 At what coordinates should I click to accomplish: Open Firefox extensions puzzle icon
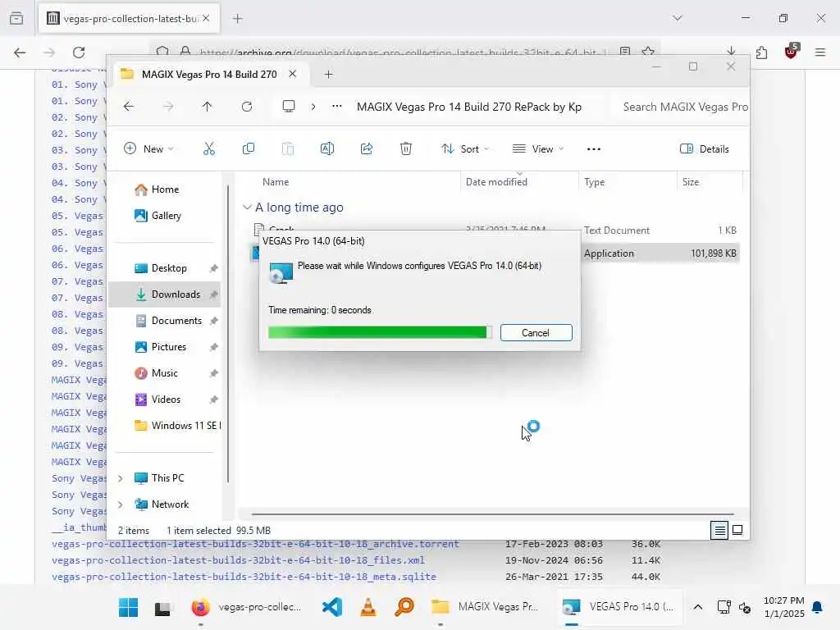(761, 52)
